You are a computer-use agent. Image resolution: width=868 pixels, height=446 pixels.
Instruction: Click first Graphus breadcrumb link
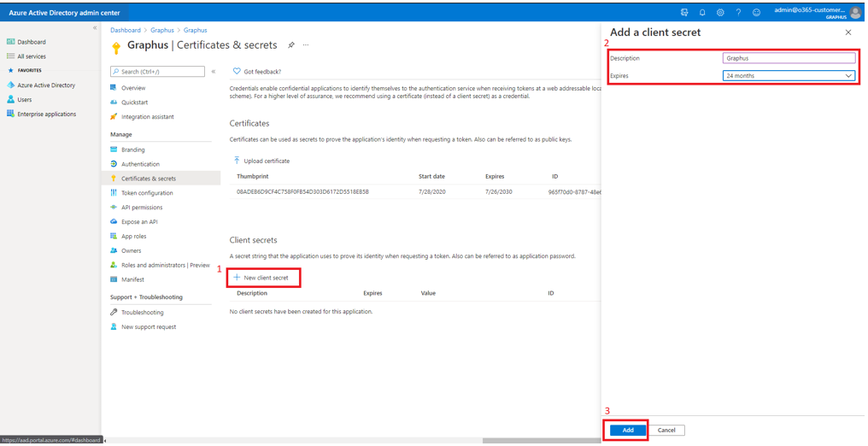coord(162,30)
